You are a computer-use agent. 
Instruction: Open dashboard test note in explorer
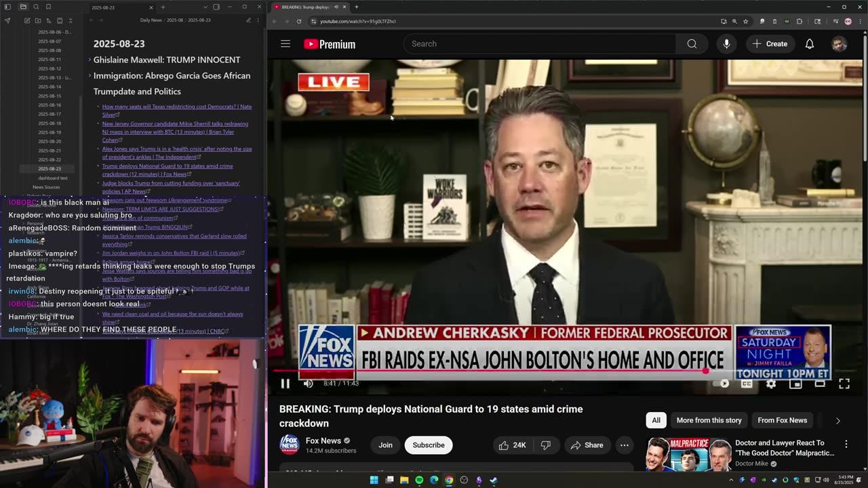pos(53,178)
